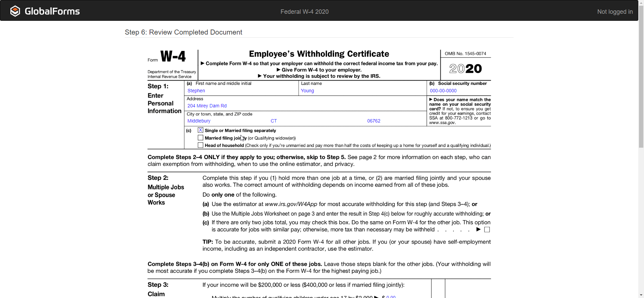
Task: Check the Married filing jointly box
Action: click(x=201, y=138)
